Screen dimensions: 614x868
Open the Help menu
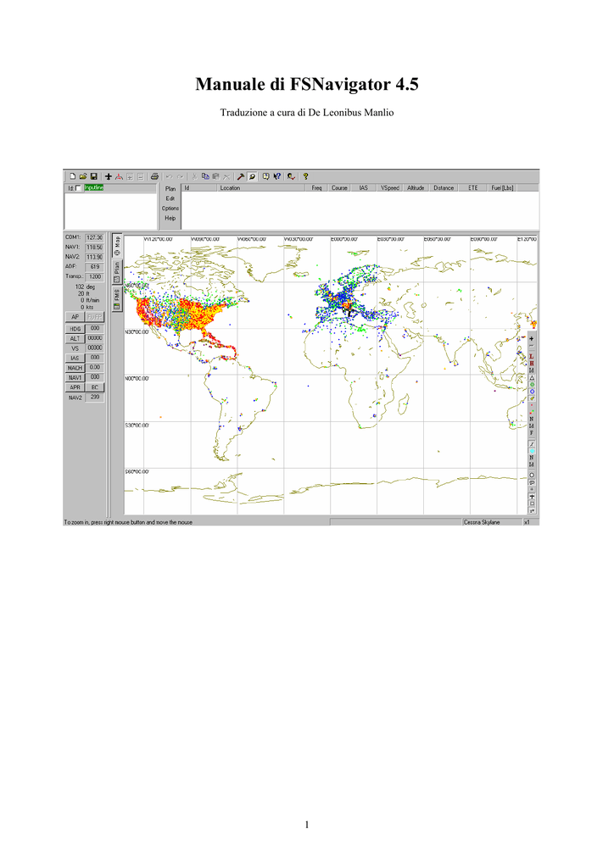tap(170, 218)
